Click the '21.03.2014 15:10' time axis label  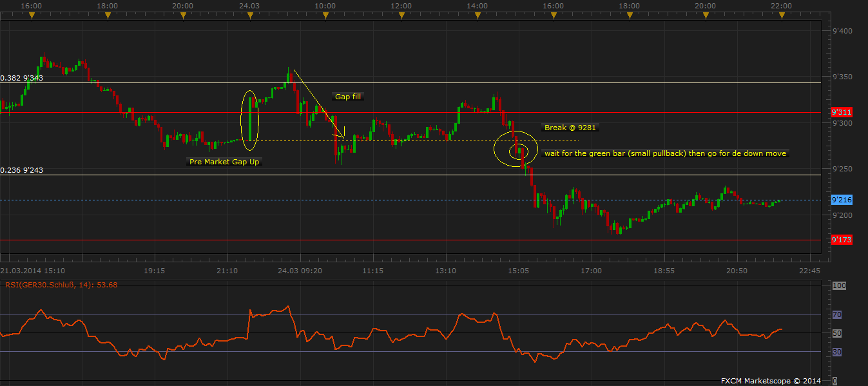[x=32, y=271]
